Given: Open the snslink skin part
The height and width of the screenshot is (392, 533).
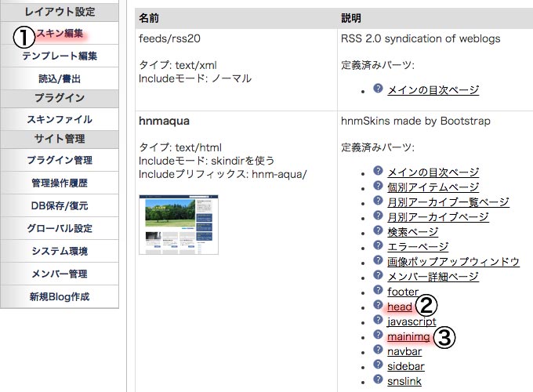Looking at the screenshot, I should (x=404, y=381).
